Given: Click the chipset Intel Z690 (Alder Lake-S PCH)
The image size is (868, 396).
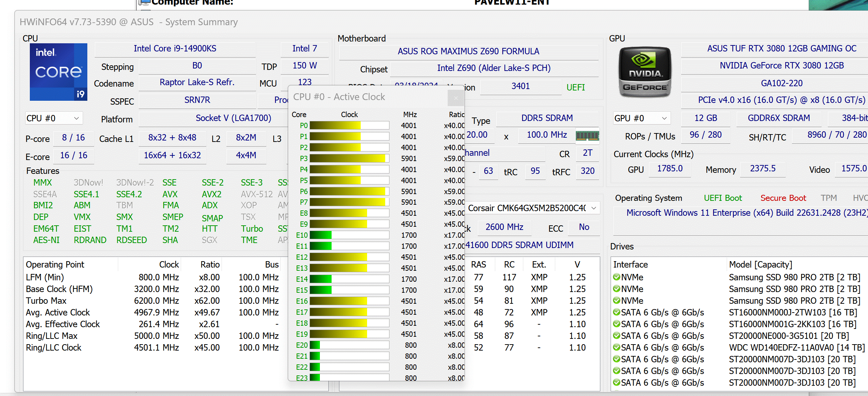Looking at the screenshot, I should (494, 68).
